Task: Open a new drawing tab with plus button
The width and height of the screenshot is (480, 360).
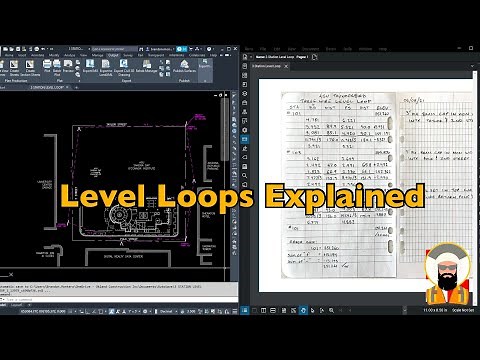Action: (76, 87)
